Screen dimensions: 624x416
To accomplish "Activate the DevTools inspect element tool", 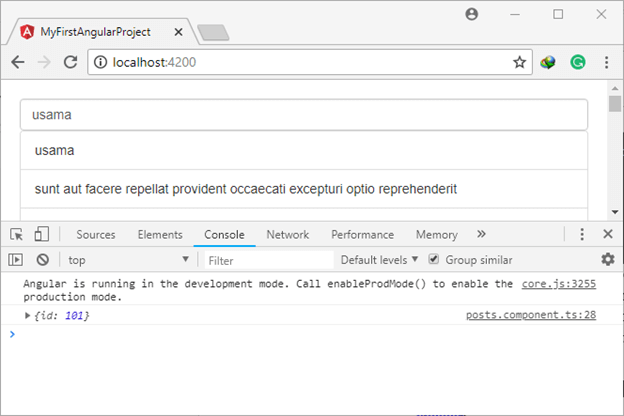I will tap(16, 234).
